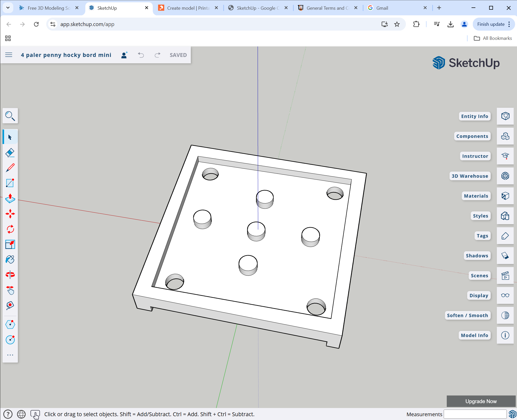
Task: Click the SketchUp logo in bottom-right corner
Action: pyautogui.click(x=512, y=414)
